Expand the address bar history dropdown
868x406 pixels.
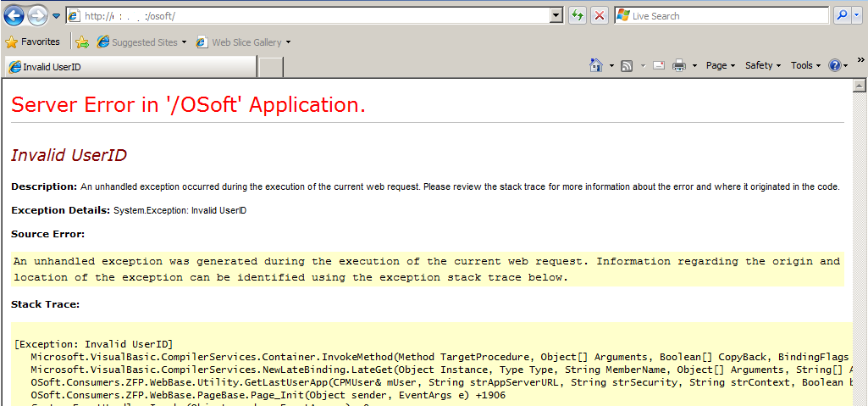coord(557,16)
